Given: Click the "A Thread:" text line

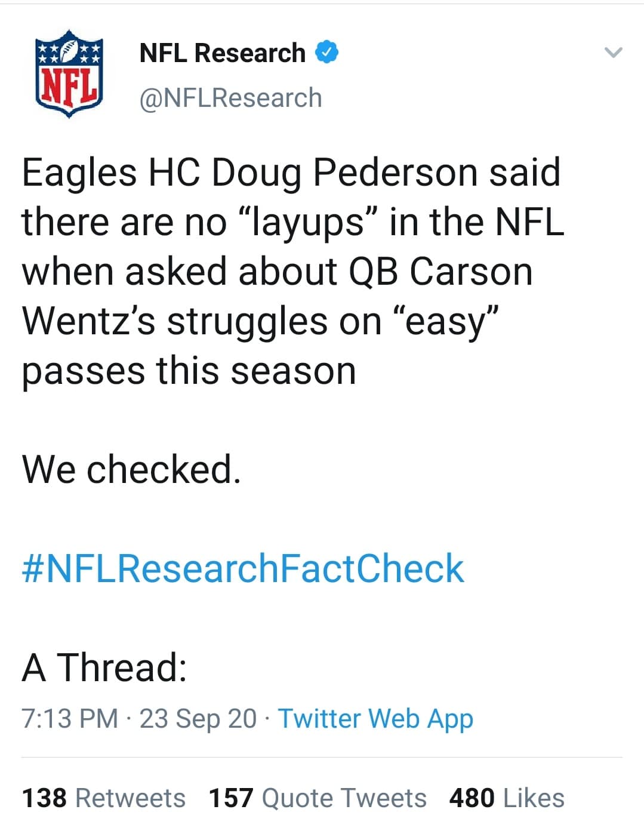Looking at the screenshot, I should [104, 667].
